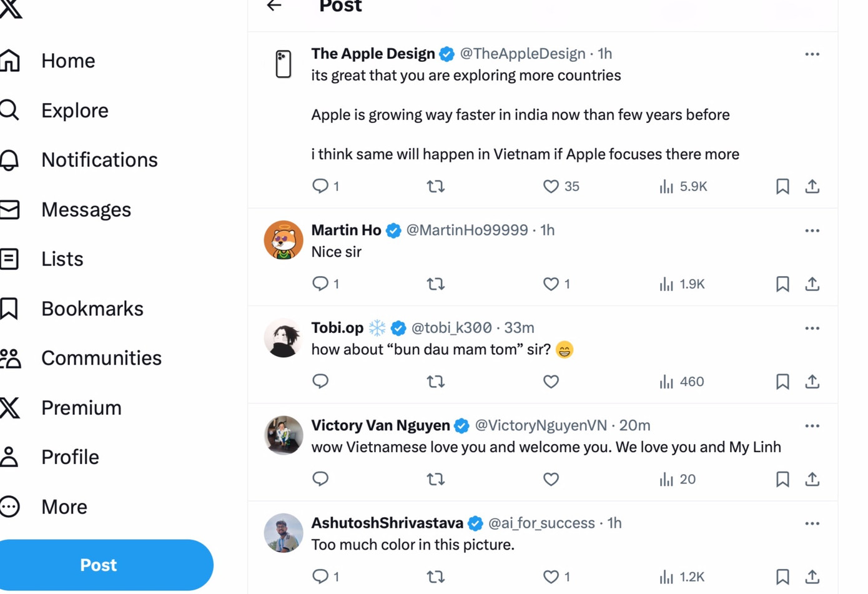The height and width of the screenshot is (594, 868).
Task: Like The Apple Design's reply
Action: [x=551, y=186]
